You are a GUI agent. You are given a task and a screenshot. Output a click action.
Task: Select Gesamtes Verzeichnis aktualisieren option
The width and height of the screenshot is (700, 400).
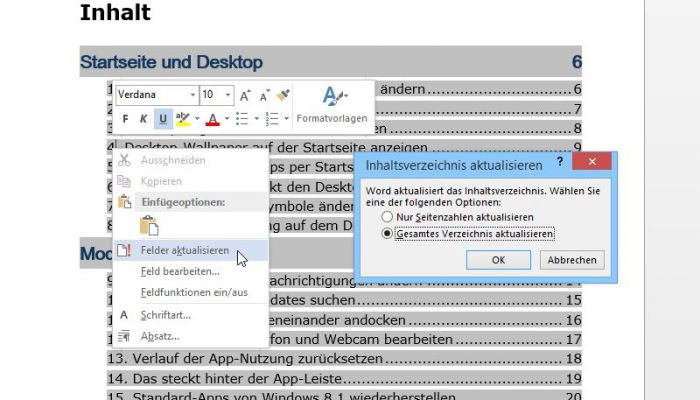468,233
